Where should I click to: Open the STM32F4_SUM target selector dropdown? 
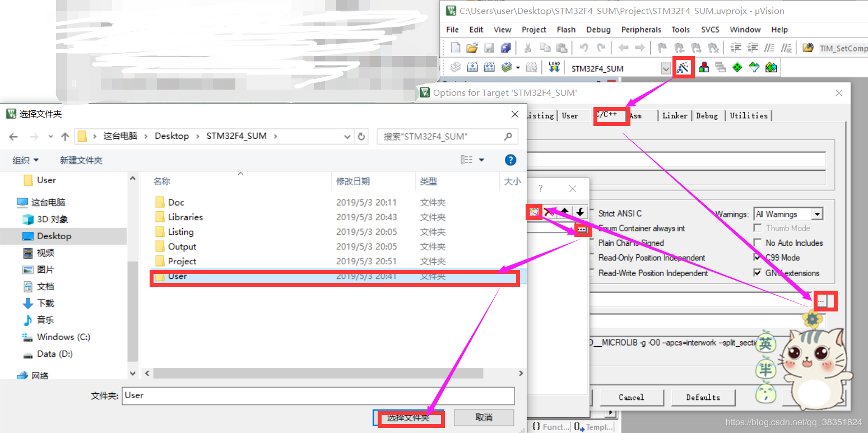tap(666, 68)
